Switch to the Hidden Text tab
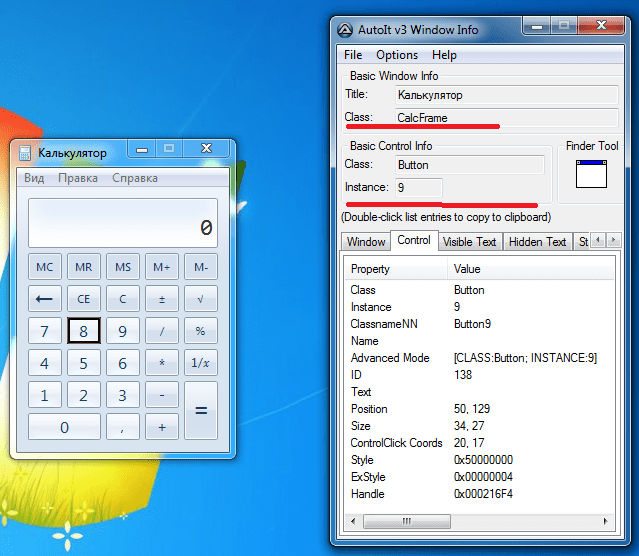This screenshot has height=556, width=639. [x=538, y=242]
